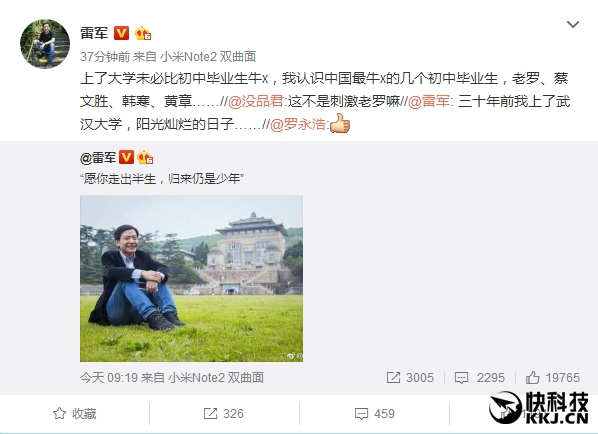This screenshot has width=598, height=434.
Task: Like the original post with 19765 likes
Action: tap(553, 378)
